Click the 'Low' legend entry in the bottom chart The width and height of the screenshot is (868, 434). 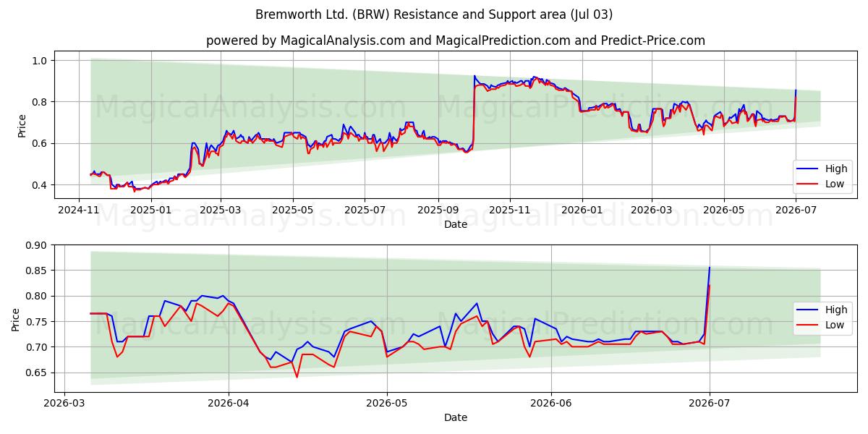tap(820, 325)
